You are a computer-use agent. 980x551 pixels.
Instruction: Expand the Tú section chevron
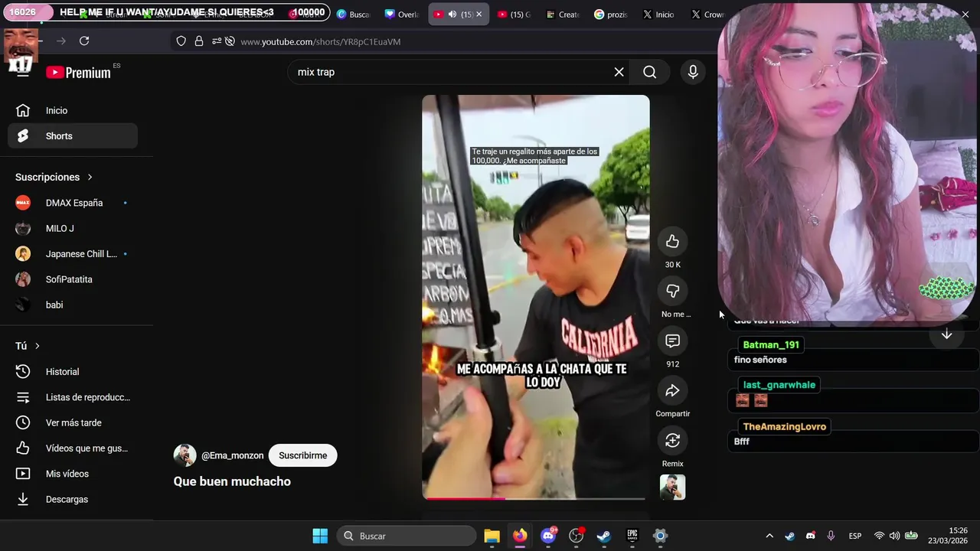[37, 346]
